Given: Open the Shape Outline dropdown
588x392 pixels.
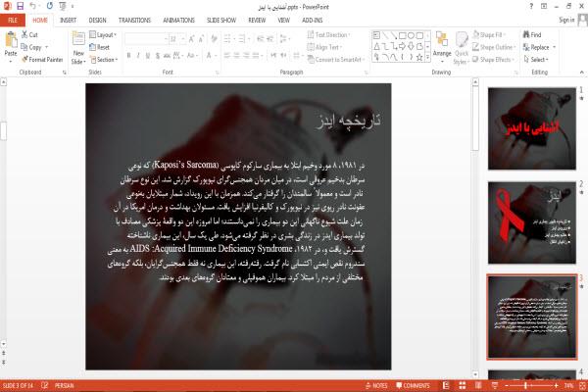Looking at the screenshot, I should pyautogui.click(x=494, y=47).
